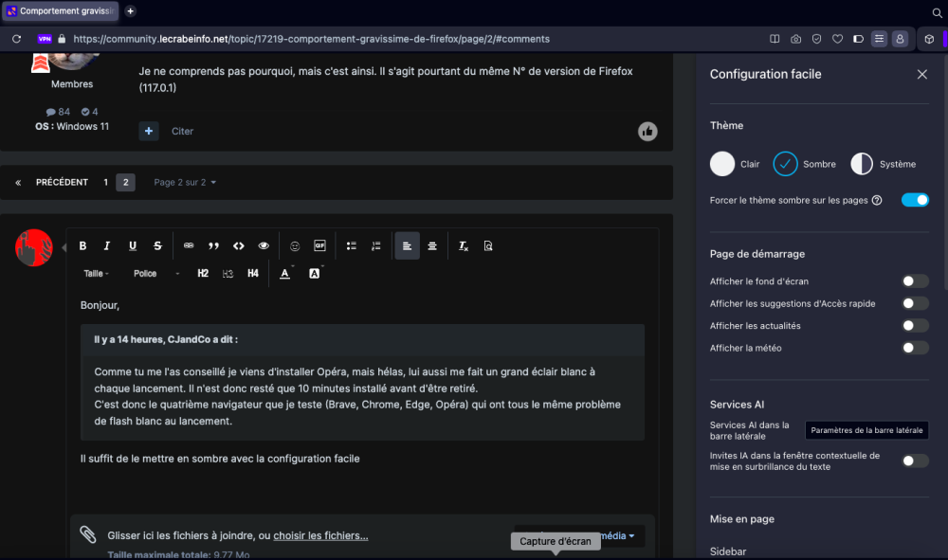Open the emoji picker in the editor
Screen dimensions: 948x560
[x=294, y=245]
